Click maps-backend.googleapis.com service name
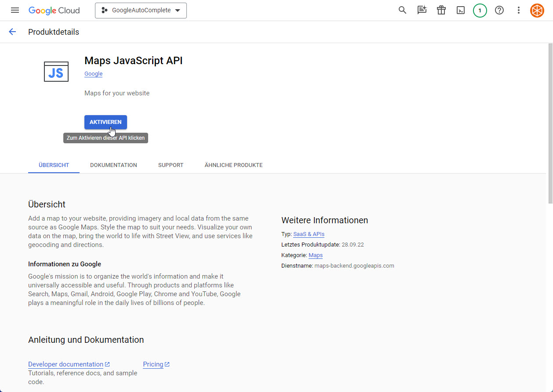This screenshot has width=553, height=392. [354, 266]
